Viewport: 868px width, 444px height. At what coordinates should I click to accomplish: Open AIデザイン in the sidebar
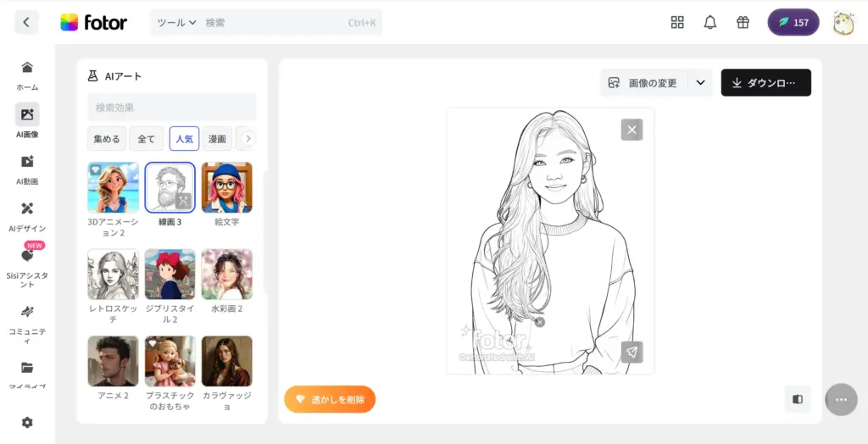click(27, 208)
